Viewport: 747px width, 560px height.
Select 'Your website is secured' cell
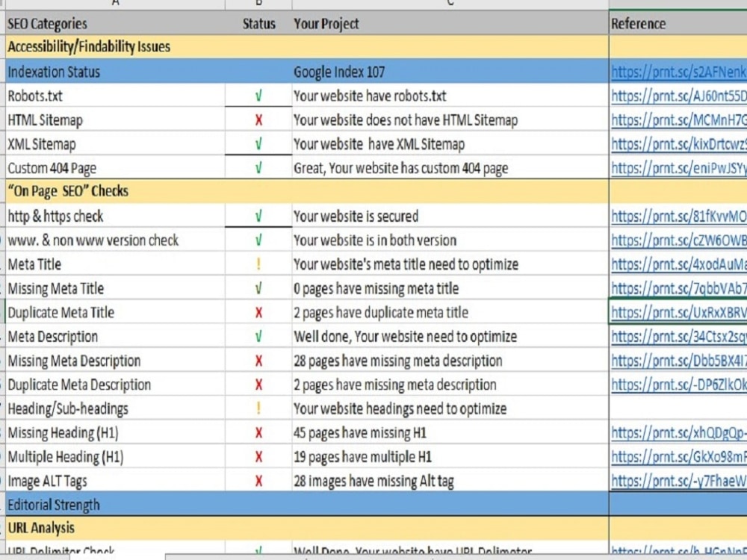point(450,217)
